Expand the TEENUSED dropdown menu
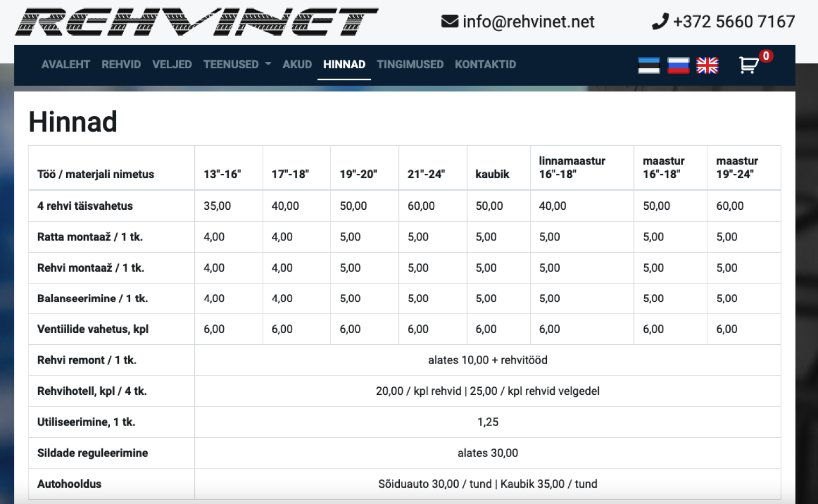This screenshot has width=818, height=504. 231,65
